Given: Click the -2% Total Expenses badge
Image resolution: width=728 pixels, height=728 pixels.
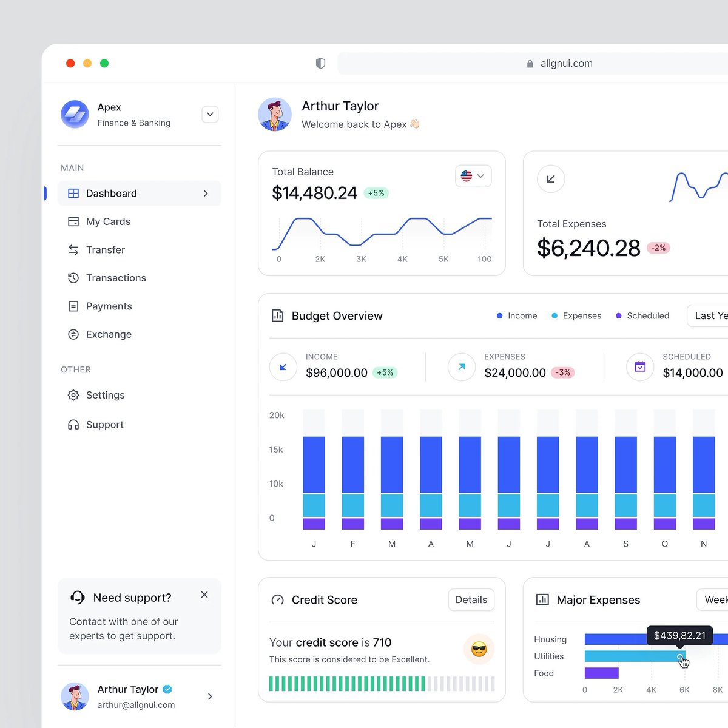Looking at the screenshot, I should [x=658, y=248].
